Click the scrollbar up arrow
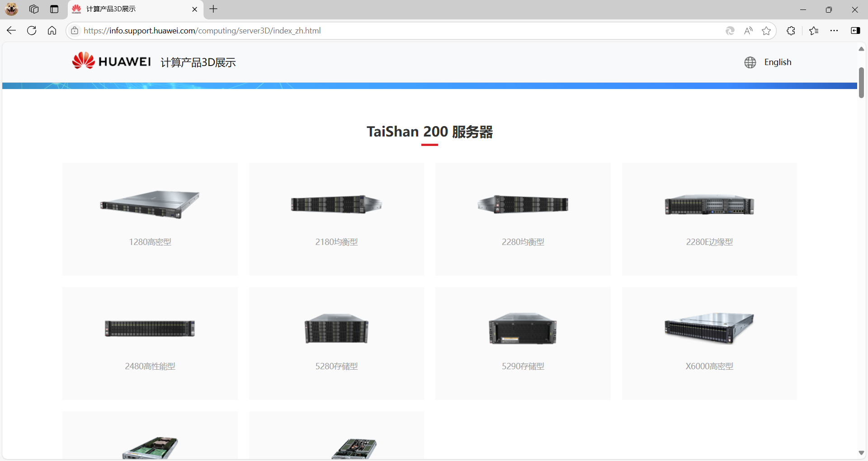This screenshot has height=461, width=868. pyautogui.click(x=861, y=49)
